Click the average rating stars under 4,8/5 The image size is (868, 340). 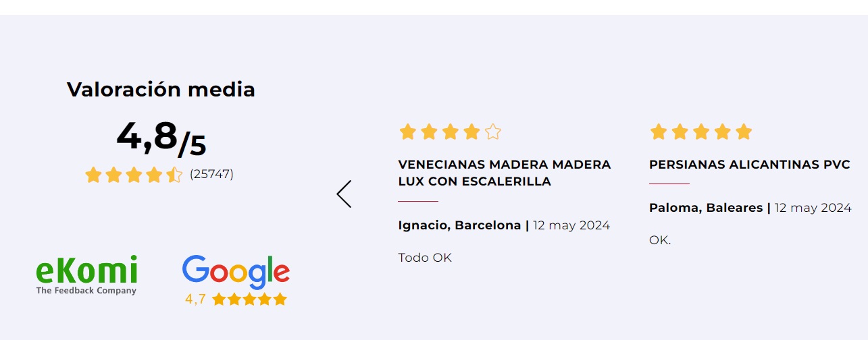click(133, 175)
